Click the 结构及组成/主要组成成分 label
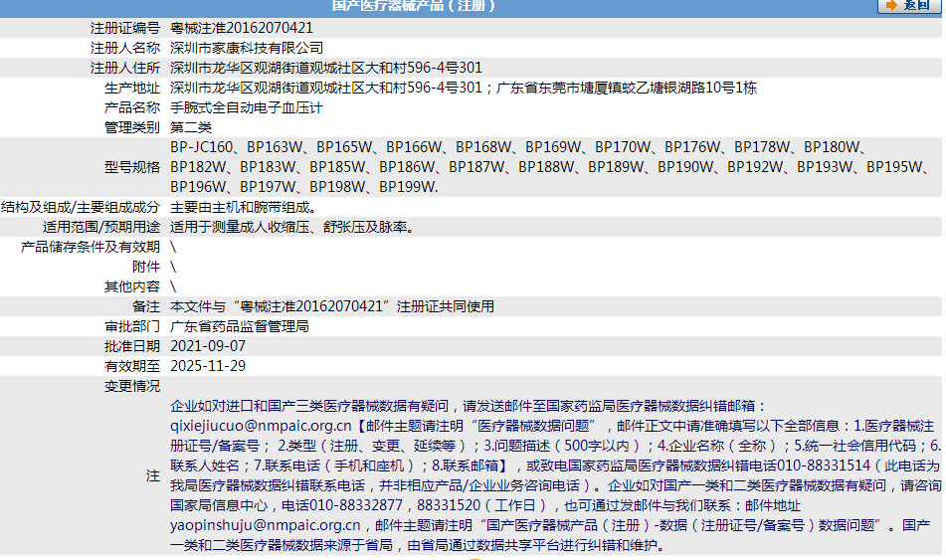The image size is (946, 560). tap(81, 207)
